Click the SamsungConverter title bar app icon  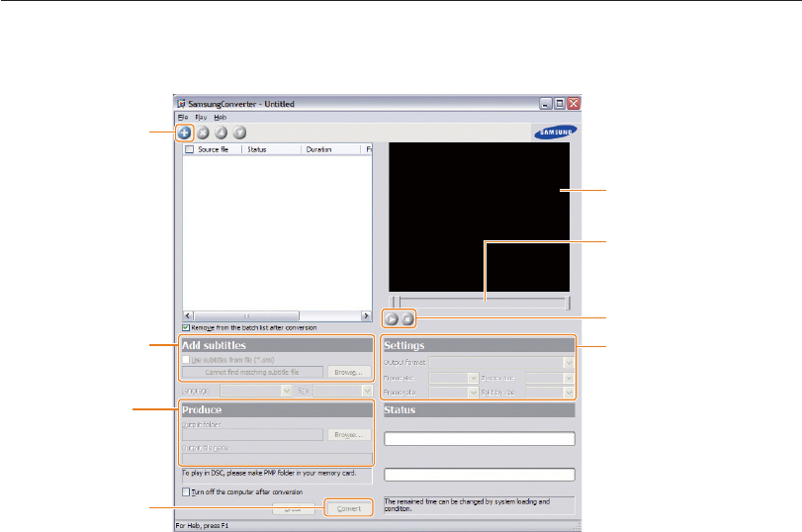click(181, 104)
